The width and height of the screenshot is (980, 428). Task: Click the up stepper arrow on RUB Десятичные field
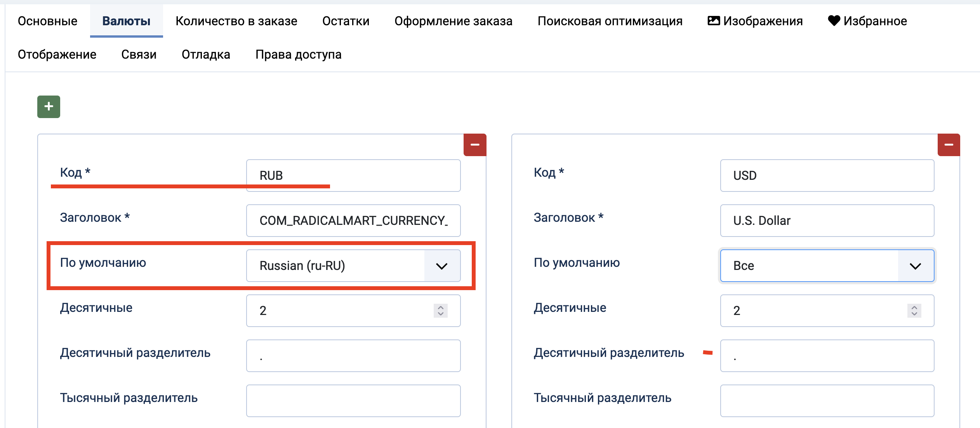441,307
